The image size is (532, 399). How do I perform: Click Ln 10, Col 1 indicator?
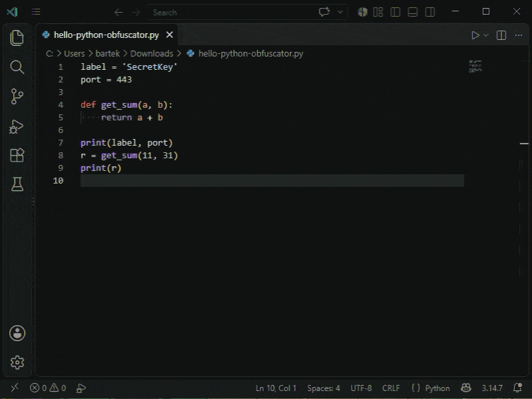[276, 388]
